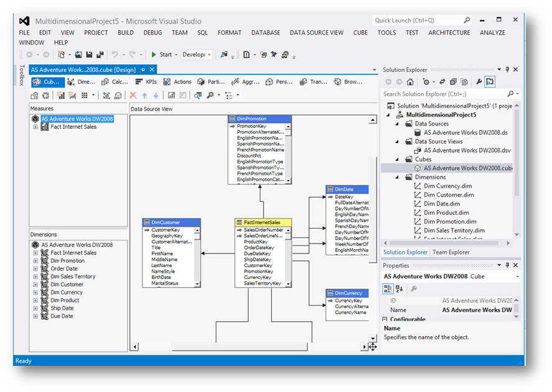Image resolution: width=552 pixels, height=392 pixels.
Task: Click the Refresh icon in Solution Explorer
Action: [x=443, y=82]
